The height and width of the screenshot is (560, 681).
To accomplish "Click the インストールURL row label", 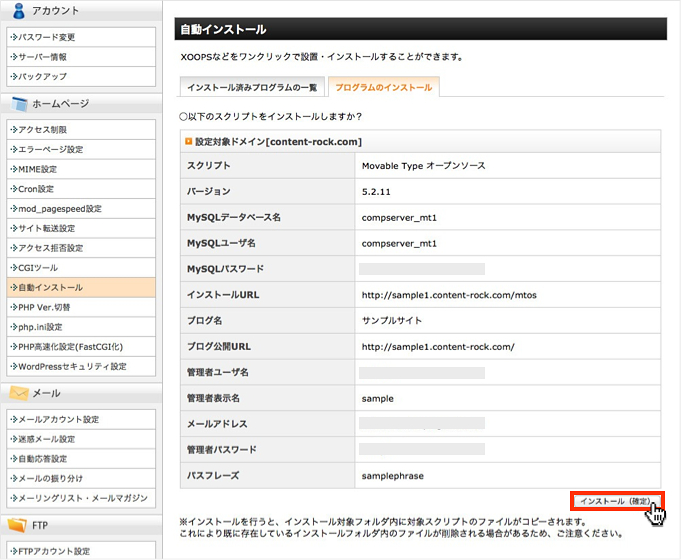I will [x=223, y=295].
